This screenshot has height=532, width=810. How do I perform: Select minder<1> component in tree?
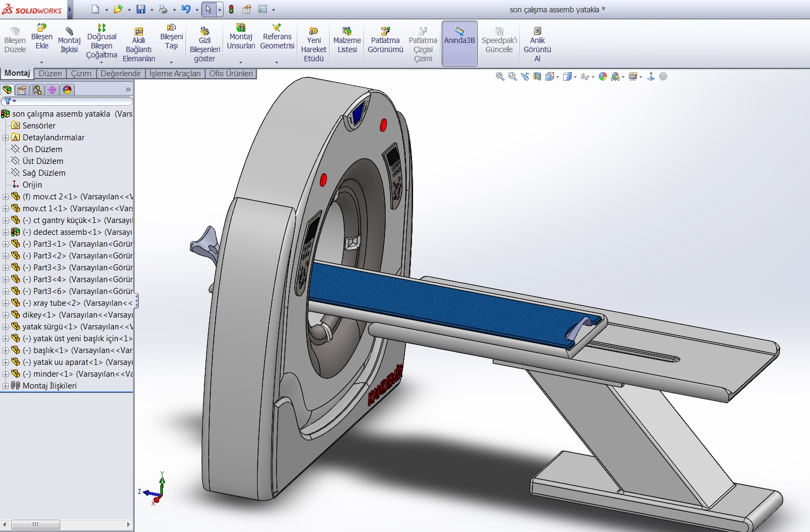(x=72, y=374)
